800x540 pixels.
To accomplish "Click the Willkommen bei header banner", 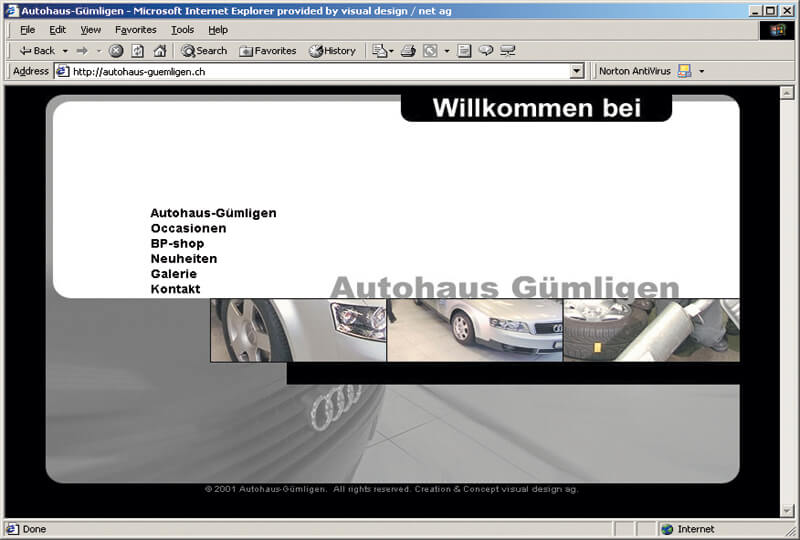I will pyautogui.click(x=536, y=108).
